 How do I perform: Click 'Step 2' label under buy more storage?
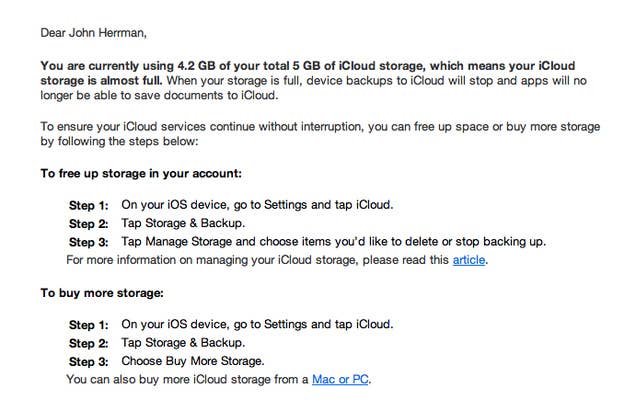coord(88,343)
